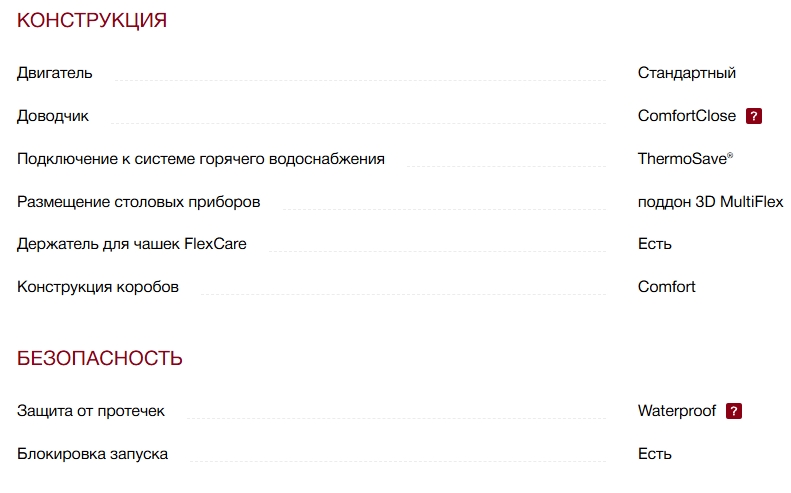Select the Конструкция коробов label
791x493 pixels.
[98, 287]
